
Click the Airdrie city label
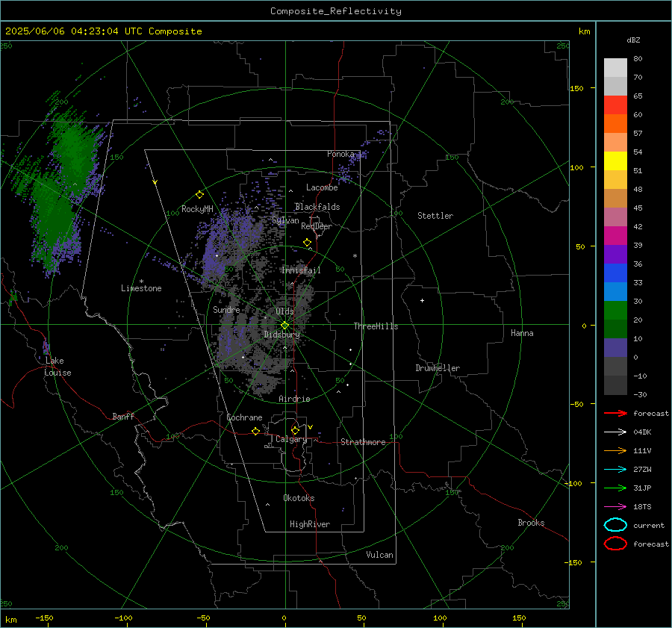click(294, 399)
